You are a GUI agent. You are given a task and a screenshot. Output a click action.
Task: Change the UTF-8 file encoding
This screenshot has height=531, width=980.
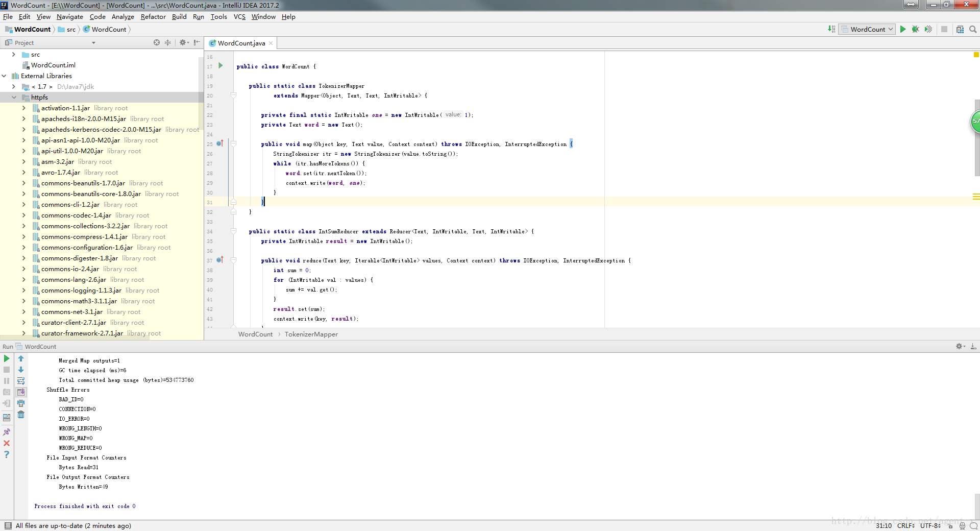coord(931,525)
